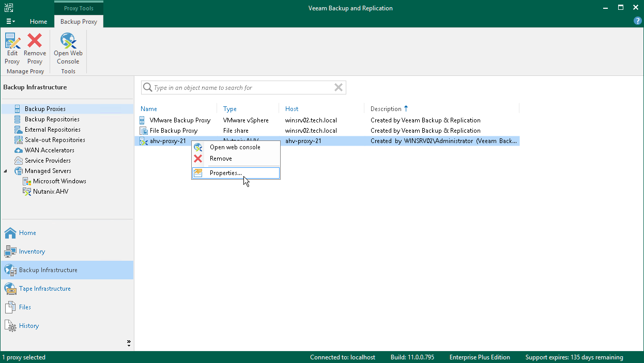The height and width of the screenshot is (363, 644).
Task: Click the Veeam application icon in title bar
Action: pyautogui.click(x=9, y=8)
